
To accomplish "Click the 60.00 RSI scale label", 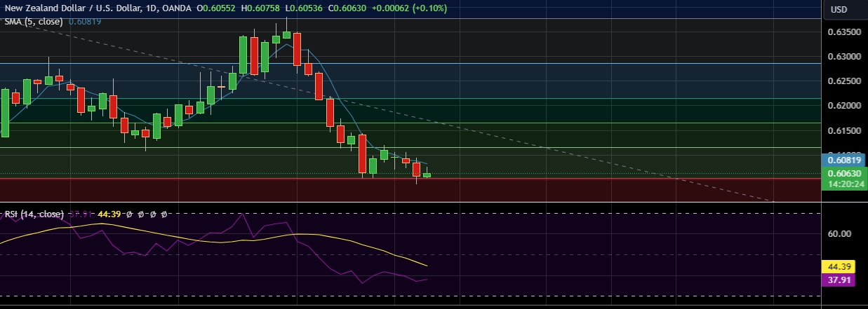I will pyautogui.click(x=839, y=234).
